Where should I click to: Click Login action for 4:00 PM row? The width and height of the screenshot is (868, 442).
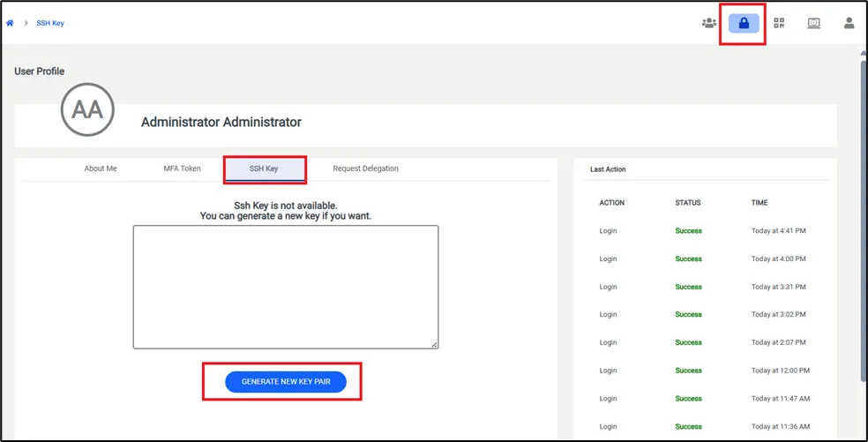(x=608, y=258)
